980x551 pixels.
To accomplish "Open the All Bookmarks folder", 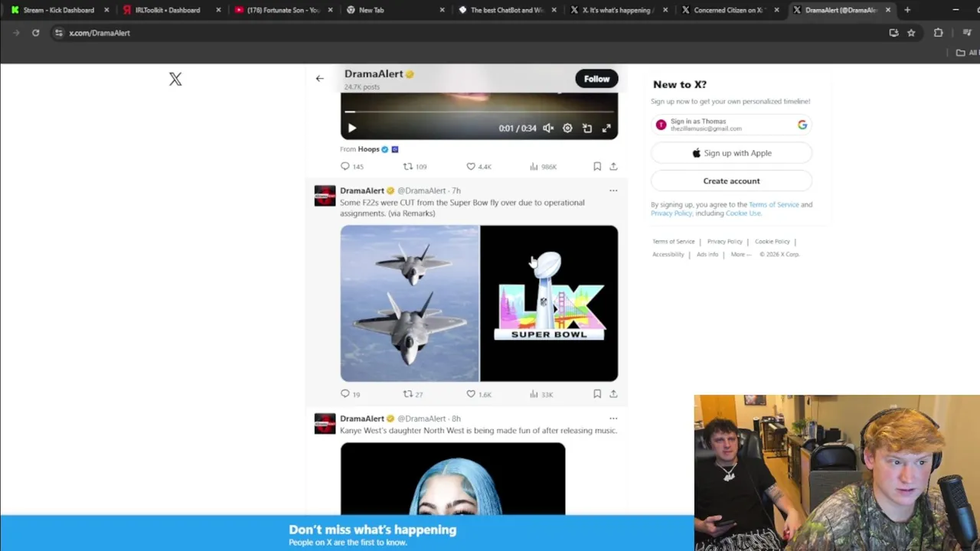I will [967, 53].
